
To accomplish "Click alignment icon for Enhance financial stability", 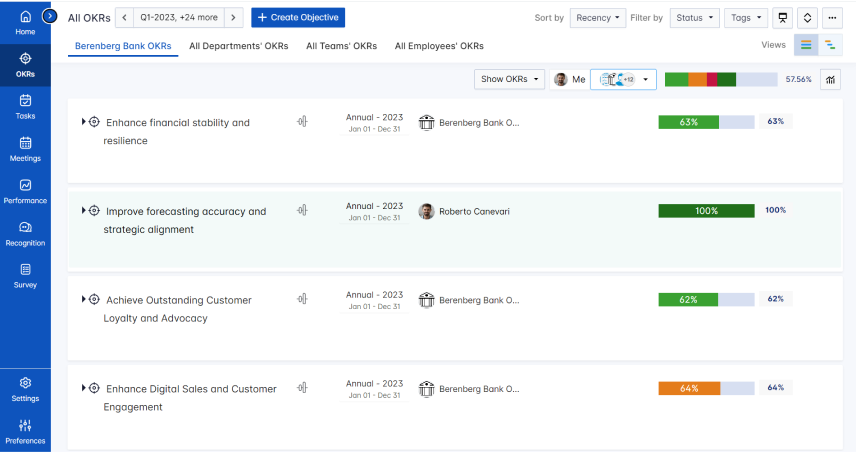I will 302,122.
